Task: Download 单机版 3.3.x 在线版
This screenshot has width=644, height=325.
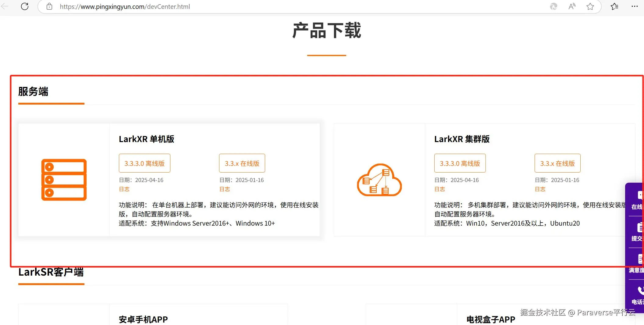Action: [x=242, y=163]
